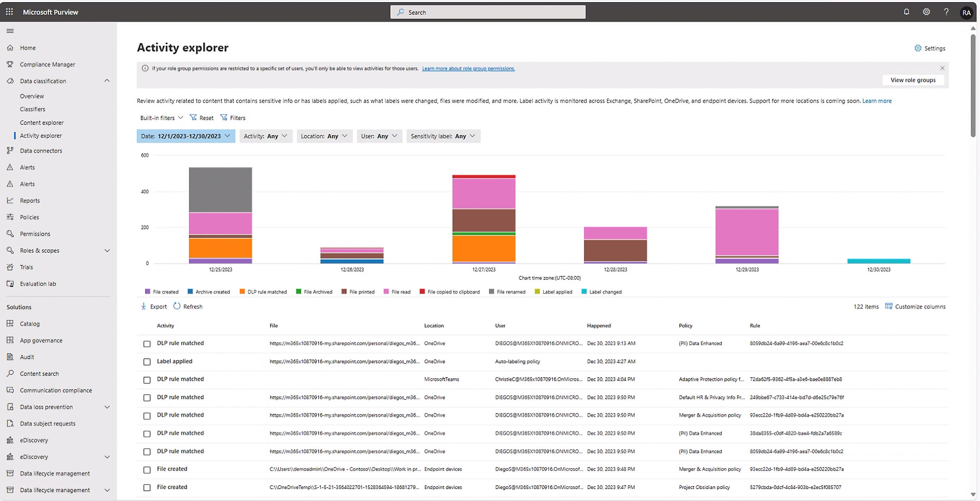Click the Reset filter icon

tap(193, 117)
